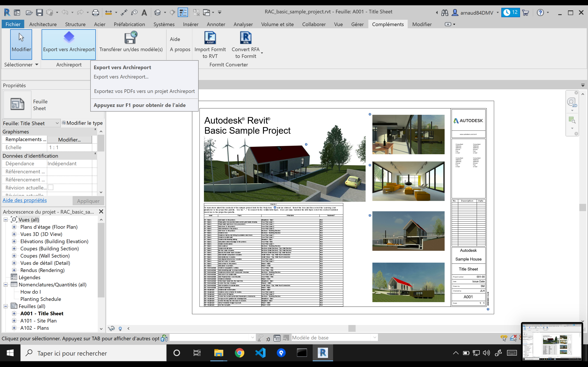The height and width of the screenshot is (367, 588).
Task: Collapse the Feuilles (all) tree node
Action: 6,306
